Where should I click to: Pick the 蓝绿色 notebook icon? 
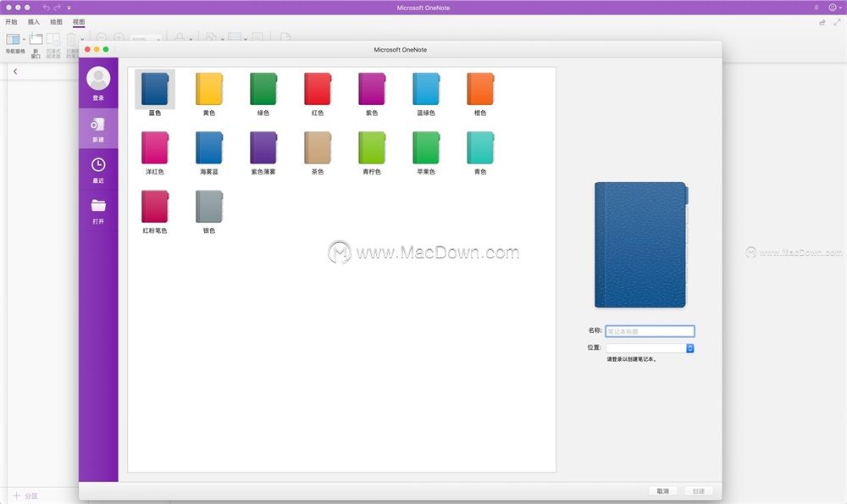[x=426, y=89]
